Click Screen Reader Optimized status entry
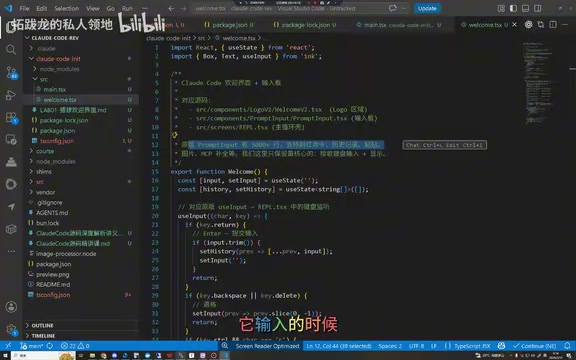This screenshot has height=360, width=576. [267, 346]
